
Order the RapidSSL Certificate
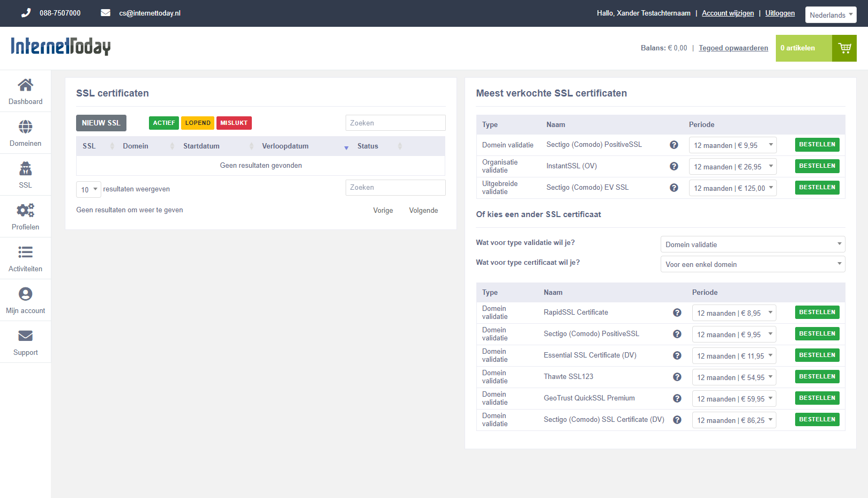[817, 313]
